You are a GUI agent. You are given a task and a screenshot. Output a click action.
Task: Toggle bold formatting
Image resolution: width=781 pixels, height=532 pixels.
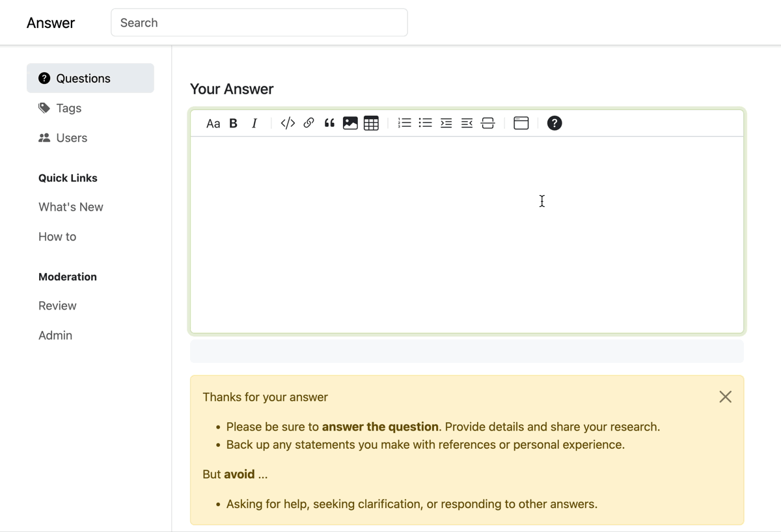[x=233, y=123]
